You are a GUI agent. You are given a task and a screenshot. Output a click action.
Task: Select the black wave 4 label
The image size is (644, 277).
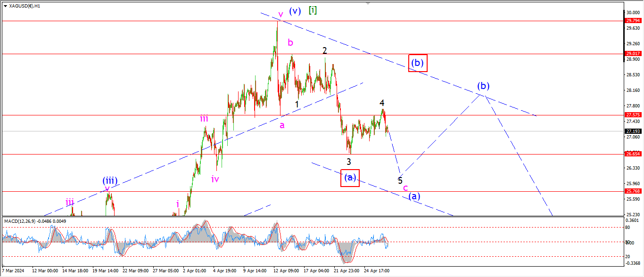382,103
